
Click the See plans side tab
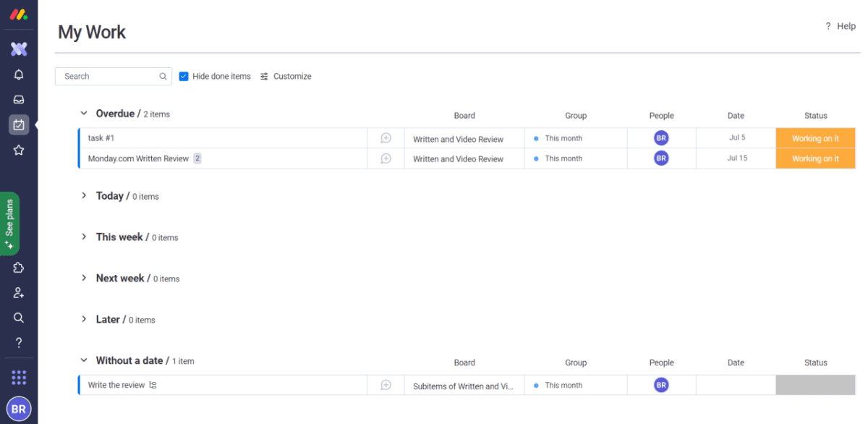point(9,223)
